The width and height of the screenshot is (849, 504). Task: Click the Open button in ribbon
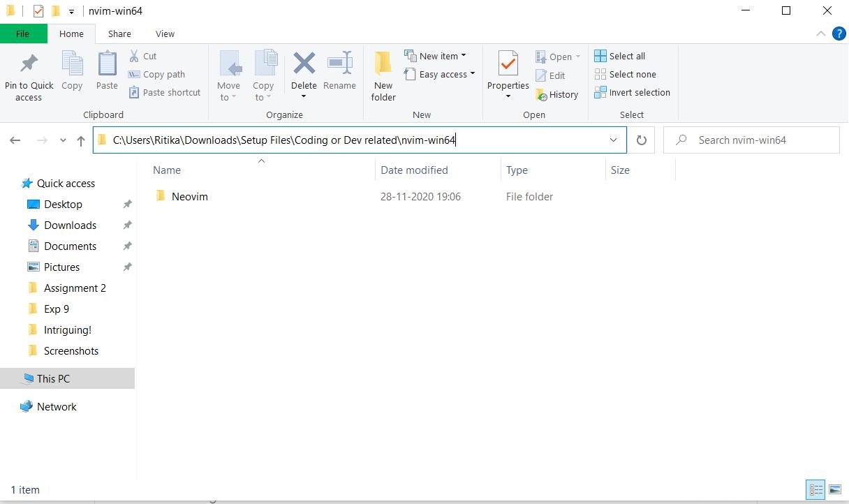pyautogui.click(x=558, y=57)
